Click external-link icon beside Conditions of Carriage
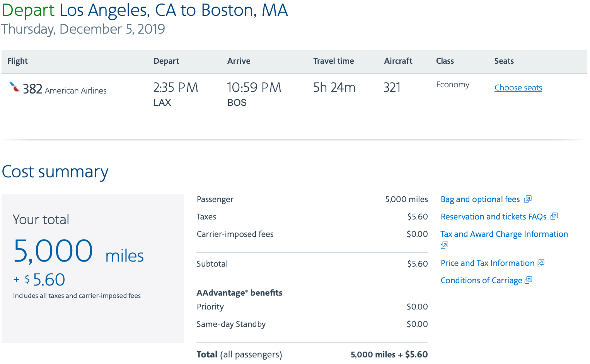Viewport: 590px width, 364px height. 528,280
